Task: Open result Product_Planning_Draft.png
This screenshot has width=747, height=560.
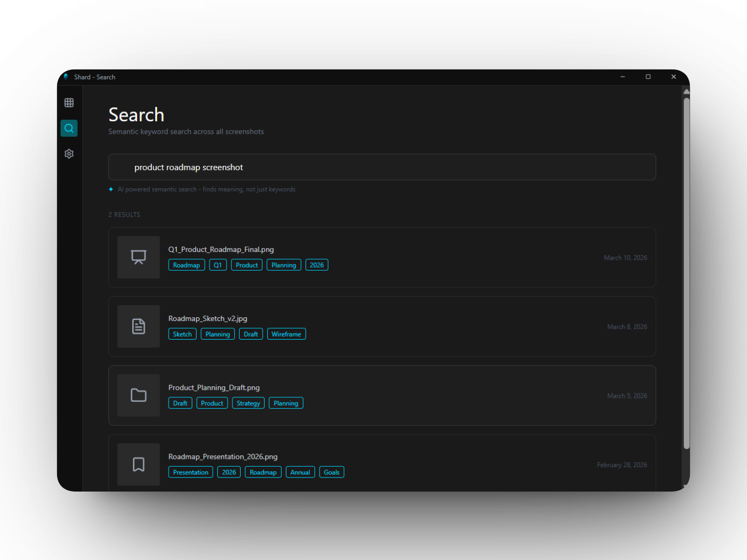Action: point(382,395)
